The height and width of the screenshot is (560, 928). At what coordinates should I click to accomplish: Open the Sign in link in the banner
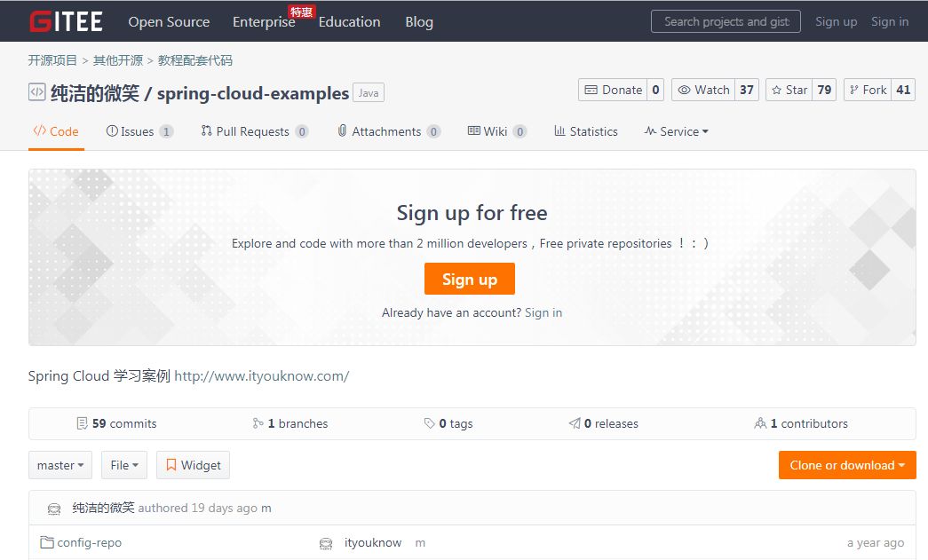[x=543, y=312]
